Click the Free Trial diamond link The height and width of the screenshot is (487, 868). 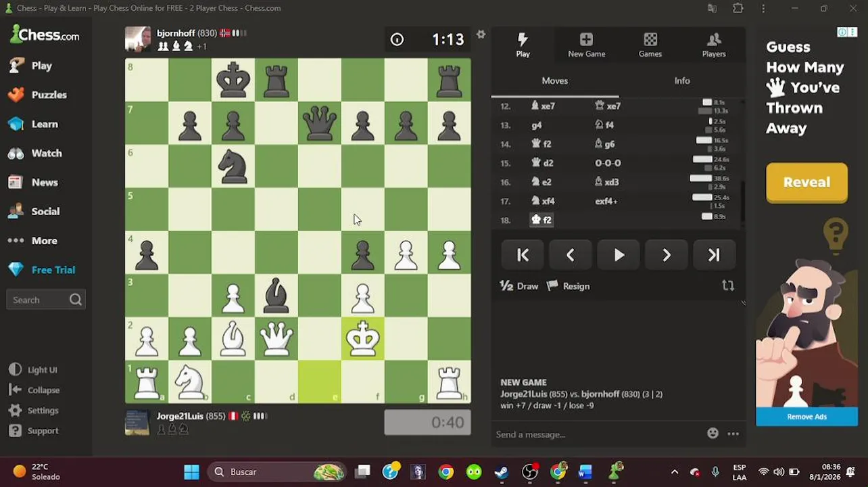pyautogui.click(x=41, y=269)
